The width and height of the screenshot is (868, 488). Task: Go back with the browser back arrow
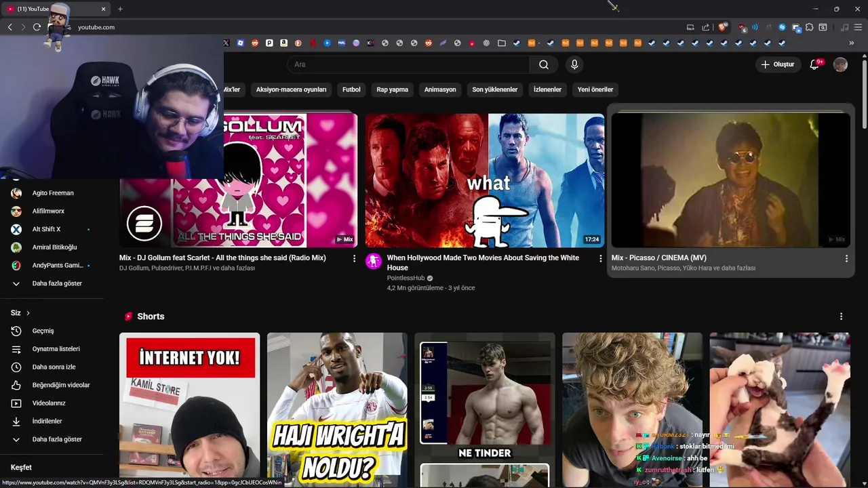[9, 27]
